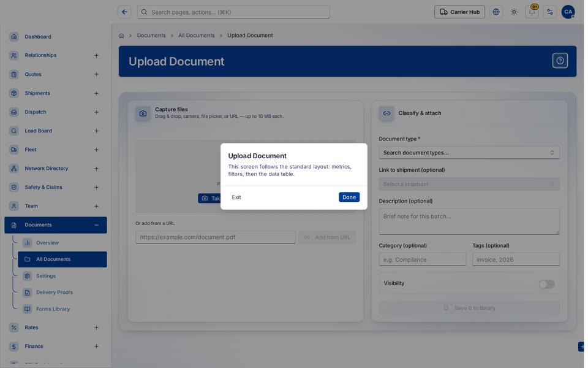Screen dimensions: 588x368
Task: Click the Category input field
Action: [422, 260]
